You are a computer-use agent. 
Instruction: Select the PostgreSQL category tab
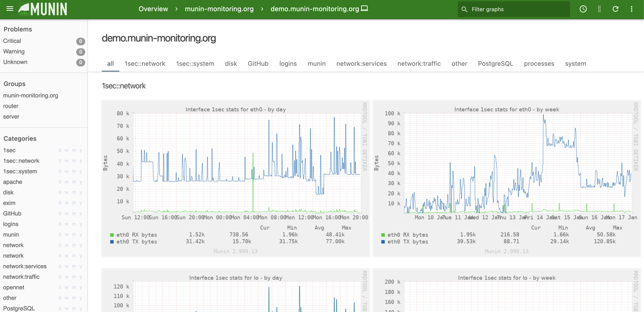point(495,63)
